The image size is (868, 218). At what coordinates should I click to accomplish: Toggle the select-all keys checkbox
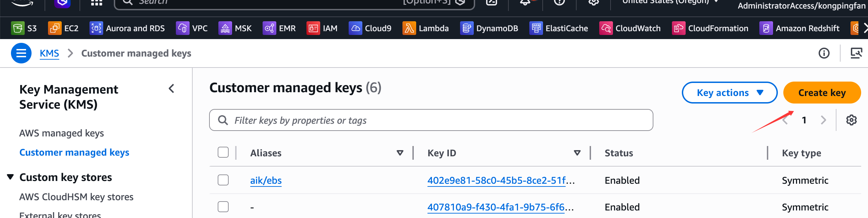click(x=223, y=152)
